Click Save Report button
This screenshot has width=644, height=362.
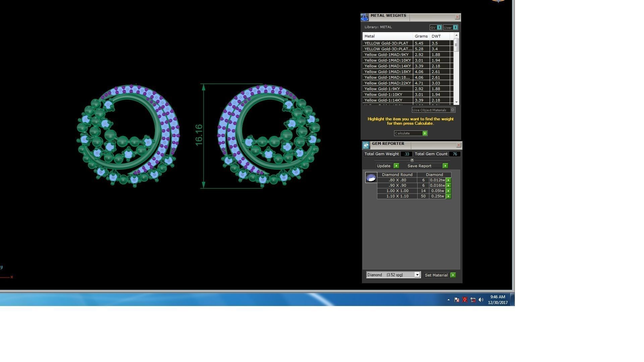(x=445, y=166)
